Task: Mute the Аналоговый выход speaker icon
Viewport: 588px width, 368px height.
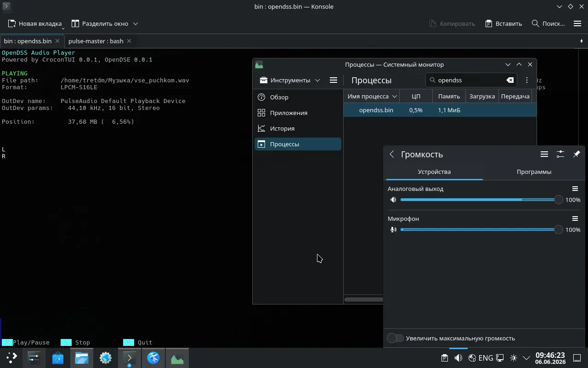Action: [x=393, y=200]
